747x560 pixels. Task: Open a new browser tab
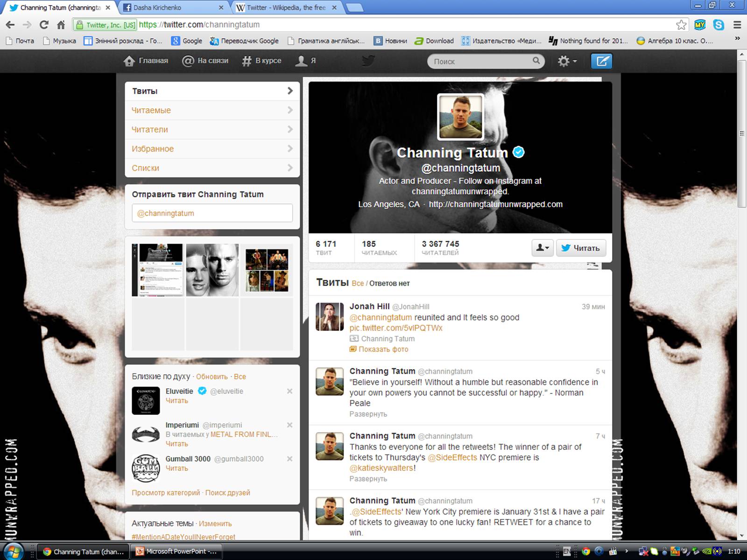[x=355, y=7]
